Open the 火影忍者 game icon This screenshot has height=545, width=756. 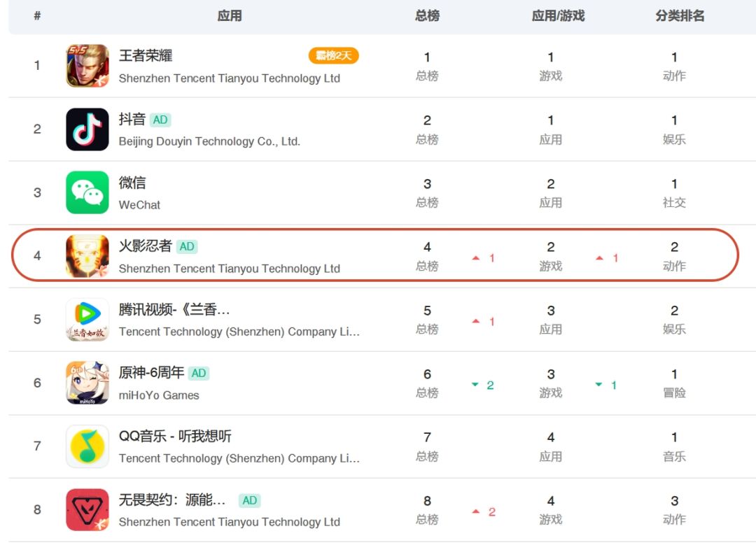click(x=87, y=256)
